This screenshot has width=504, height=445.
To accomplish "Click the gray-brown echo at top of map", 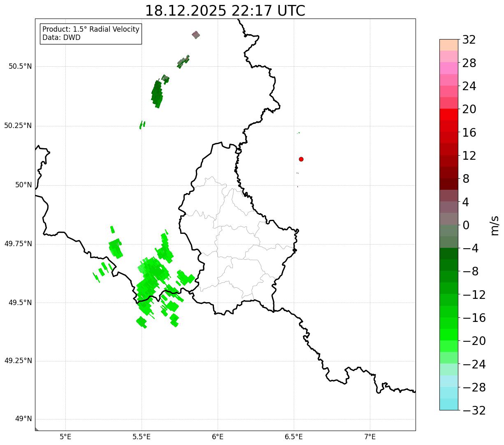I will click(x=196, y=35).
